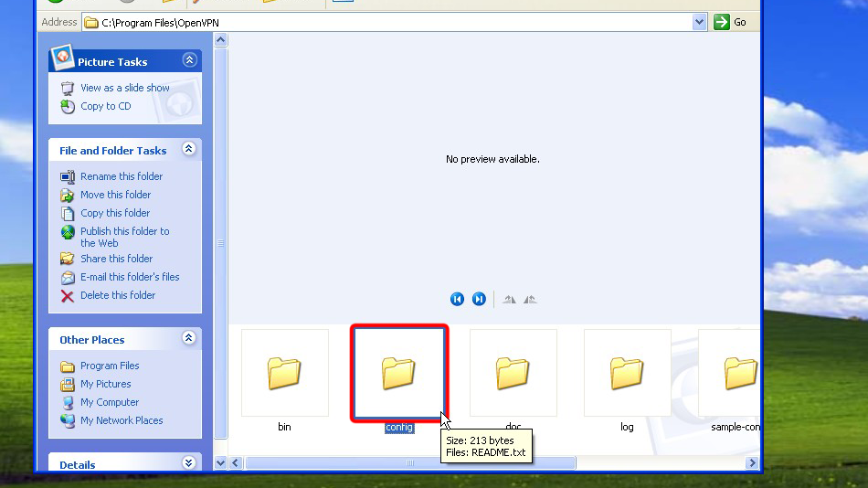Click inside the Address path field
Image resolution: width=868 pixels, height=488 pixels.
(x=393, y=22)
